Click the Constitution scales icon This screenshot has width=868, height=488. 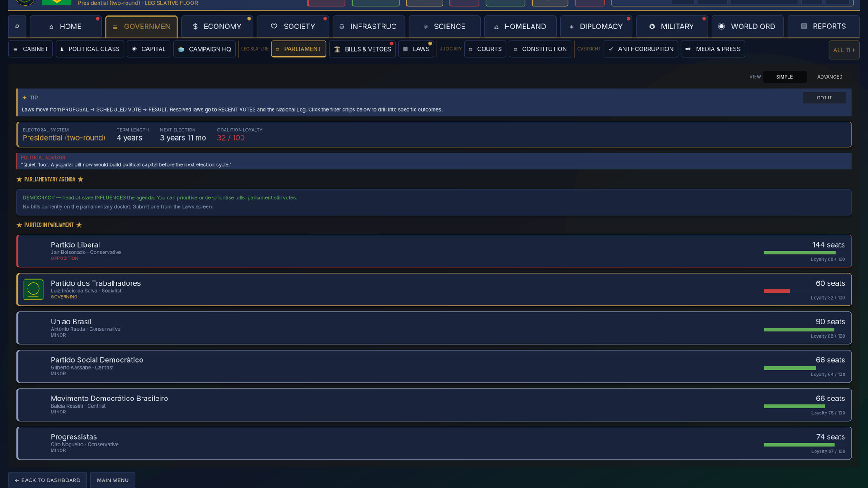pos(515,49)
